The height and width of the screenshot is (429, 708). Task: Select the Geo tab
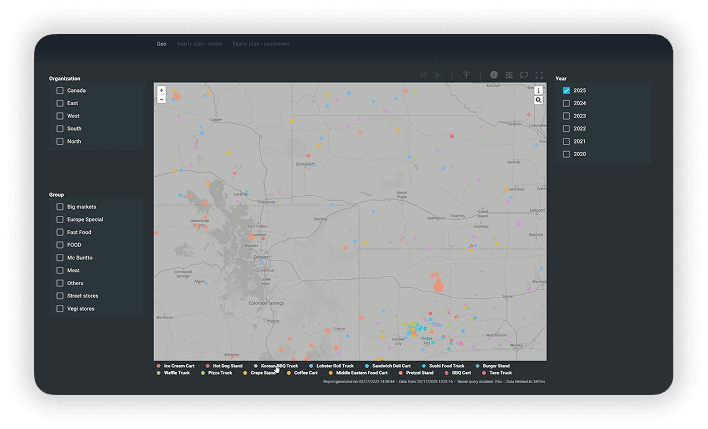click(161, 44)
